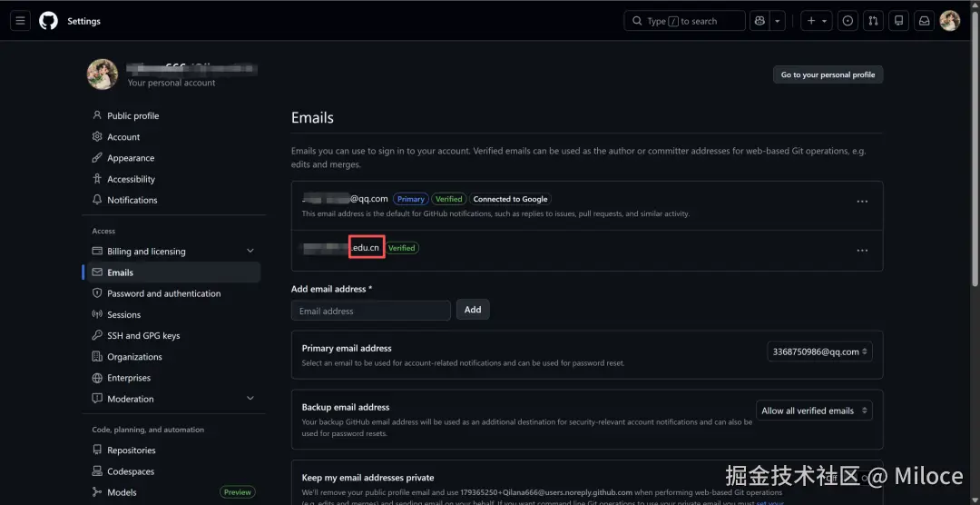Open SSH and GPG keys settings
980x505 pixels.
143,336
